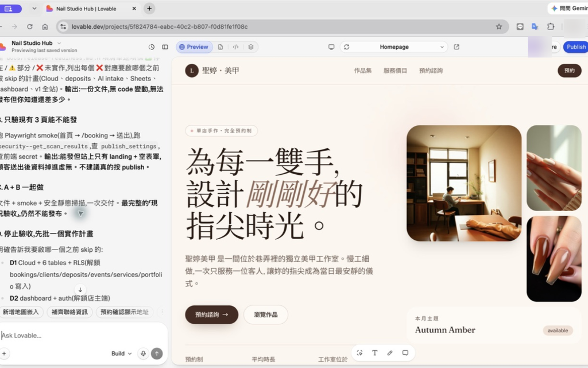This screenshot has height=368, width=588.
Task: Click the available status badge
Action: point(558,331)
